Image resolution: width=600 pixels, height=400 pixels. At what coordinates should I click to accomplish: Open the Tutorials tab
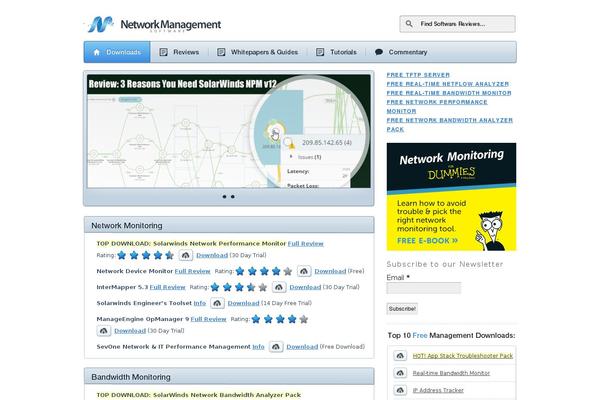tap(336, 52)
